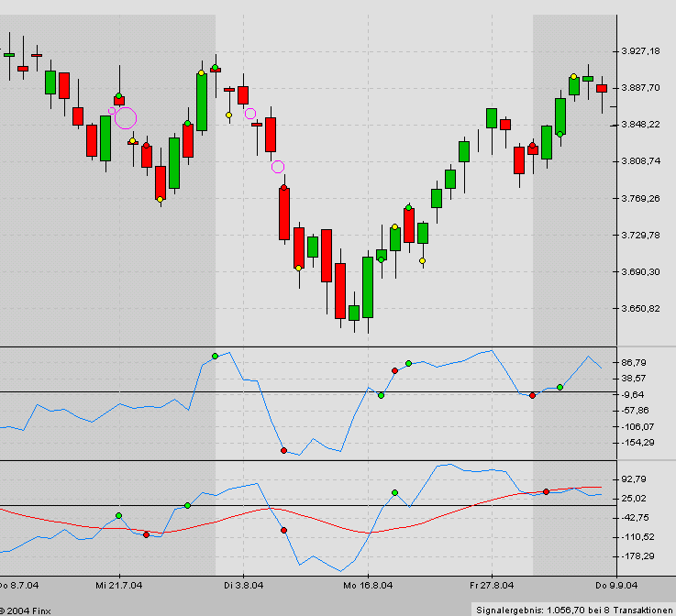The height and width of the screenshot is (616, 676).
Task: Select the Di 3.8.04 date label
Action: [x=242, y=584]
